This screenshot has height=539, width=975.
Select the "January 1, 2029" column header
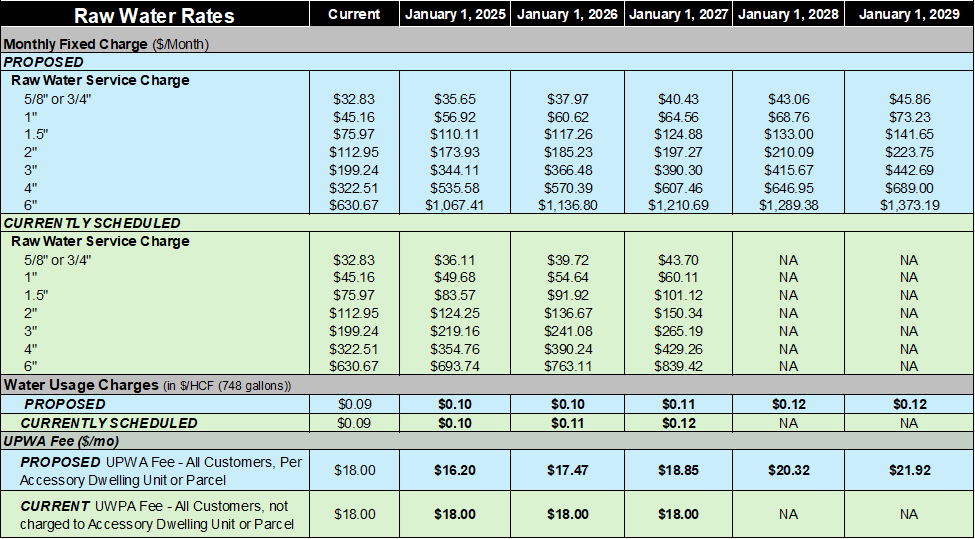pyautogui.click(x=908, y=15)
